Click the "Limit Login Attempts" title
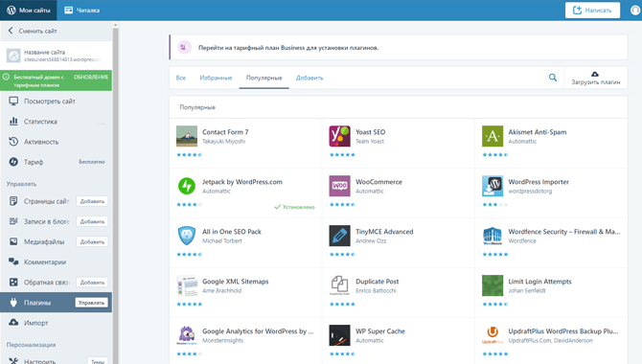 tap(539, 282)
